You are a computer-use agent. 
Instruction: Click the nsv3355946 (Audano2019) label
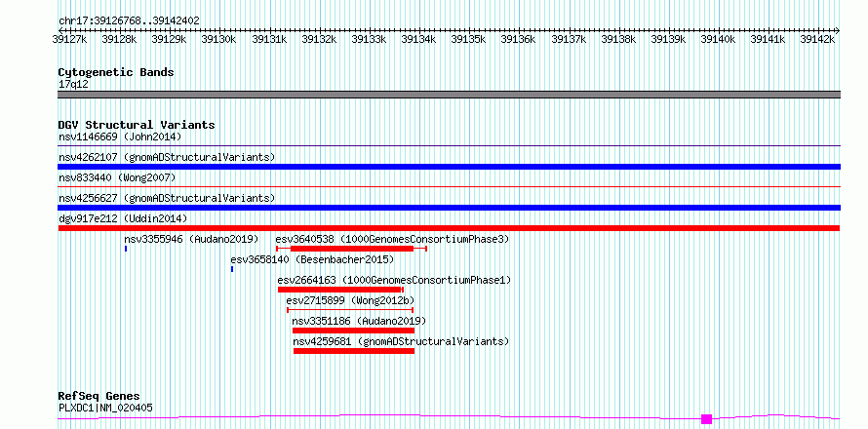pyautogui.click(x=191, y=239)
